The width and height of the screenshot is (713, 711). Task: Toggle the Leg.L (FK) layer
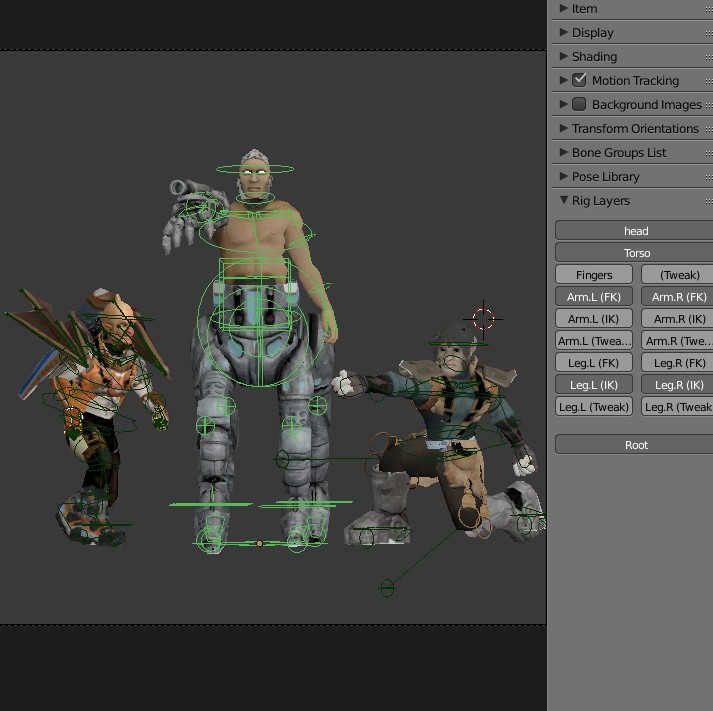(594, 363)
